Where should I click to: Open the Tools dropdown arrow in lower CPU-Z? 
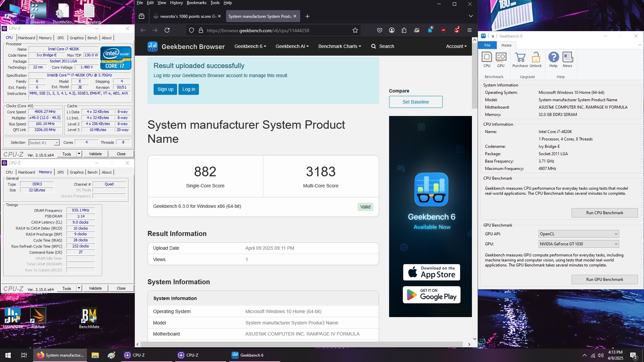(79, 288)
